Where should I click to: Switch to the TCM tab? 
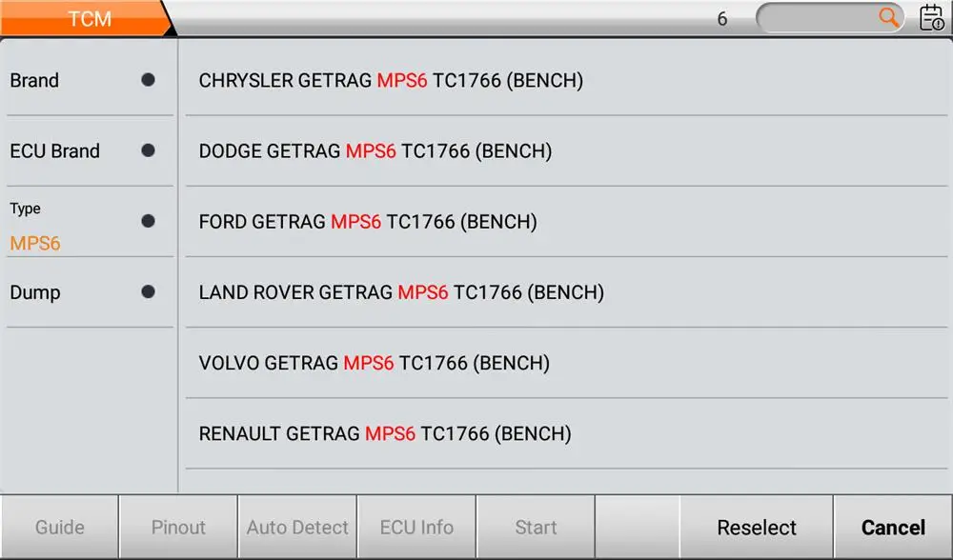(x=88, y=19)
